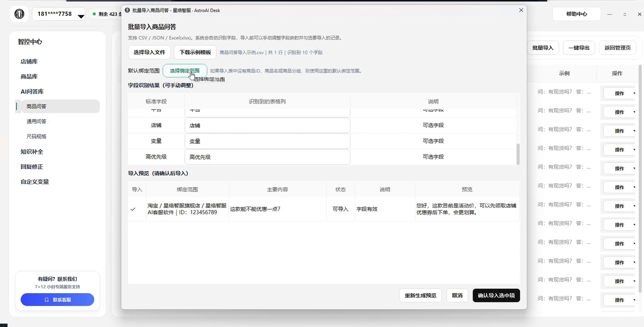644x327 pixels.
Task: Open 商品库 in the sidebar
Action: (x=29, y=76)
